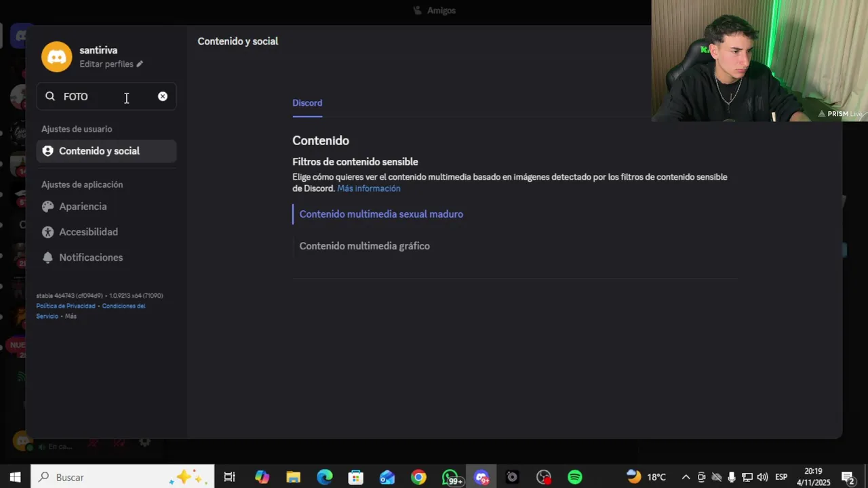Screen dimensions: 868x488
Task: Open the Contenido y social settings section
Action: click(106, 151)
